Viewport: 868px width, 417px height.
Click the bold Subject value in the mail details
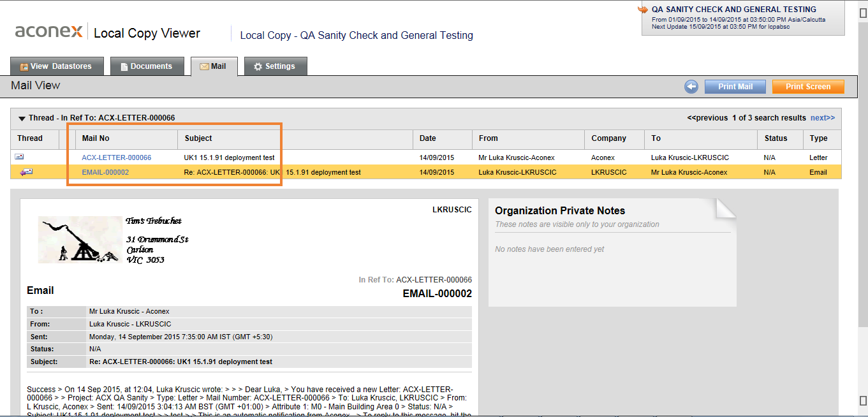pyautogui.click(x=181, y=362)
